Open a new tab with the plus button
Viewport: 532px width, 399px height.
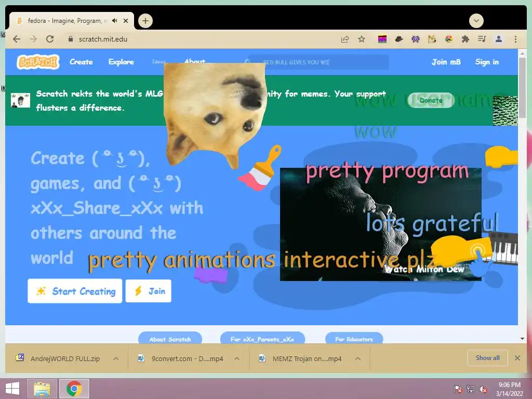click(x=145, y=21)
